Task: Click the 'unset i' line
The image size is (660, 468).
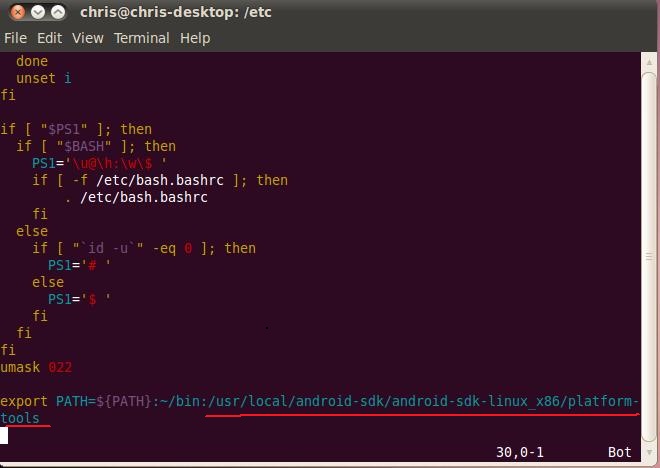Action: [x=44, y=78]
